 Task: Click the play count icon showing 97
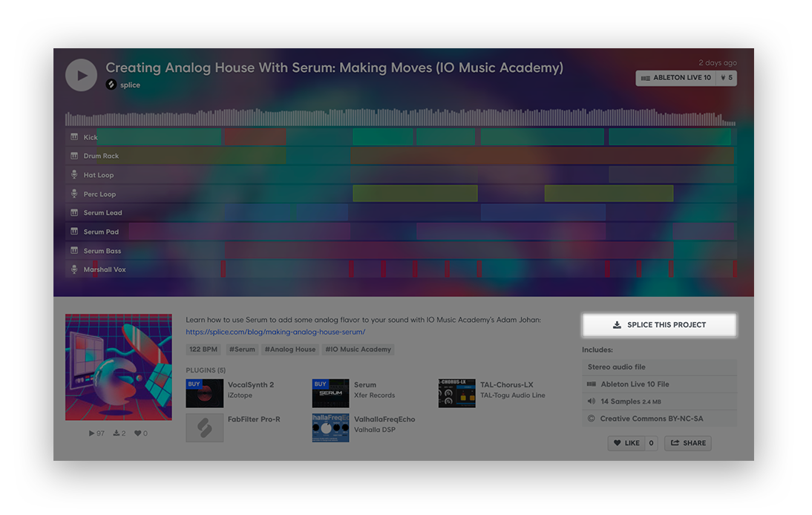pyautogui.click(x=91, y=433)
